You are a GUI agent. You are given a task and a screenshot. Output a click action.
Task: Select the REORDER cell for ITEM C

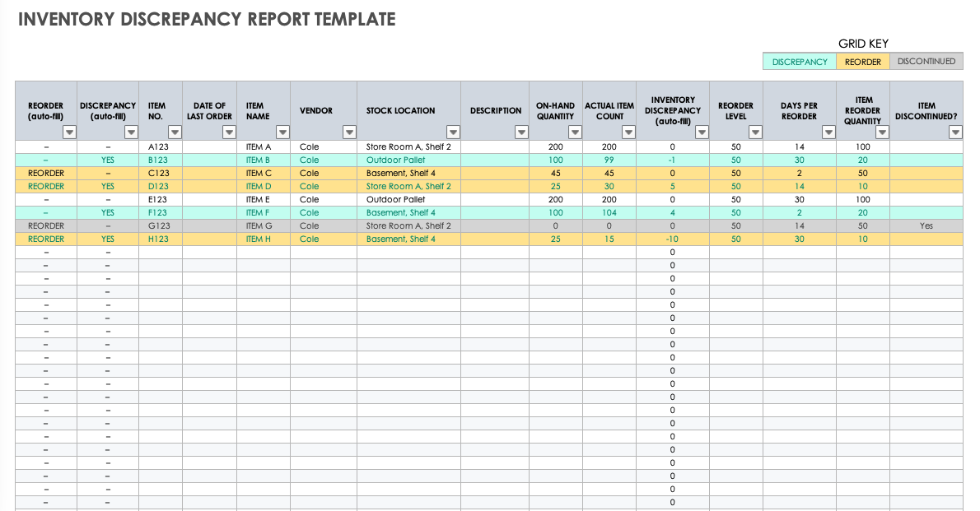coord(45,173)
